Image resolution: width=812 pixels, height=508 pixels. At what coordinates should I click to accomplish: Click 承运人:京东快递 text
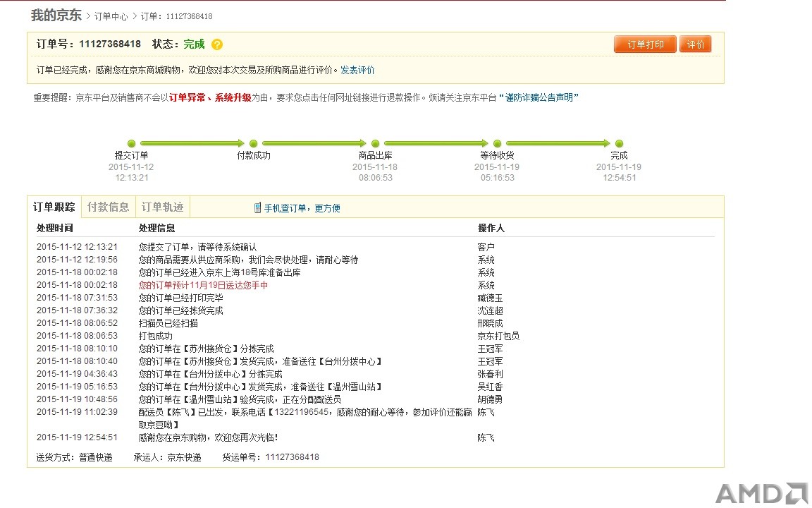(167, 457)
